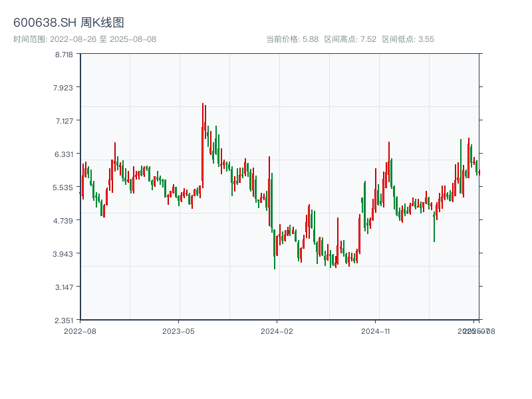Screen dimensions: 532x399
Task: Click the range low 3.55 label
Action: [x=408, y=39]
